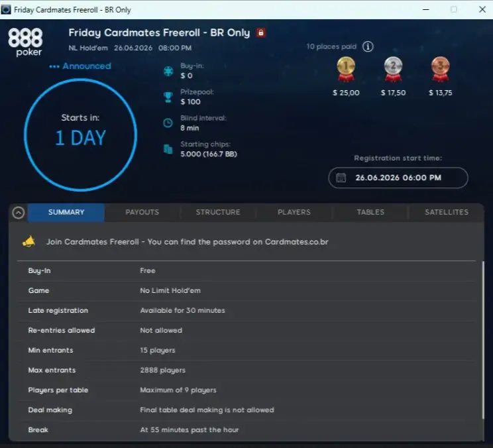493x448 pixels.
Task: Click the Starting chips stack icon
Action: click(168, 149)
